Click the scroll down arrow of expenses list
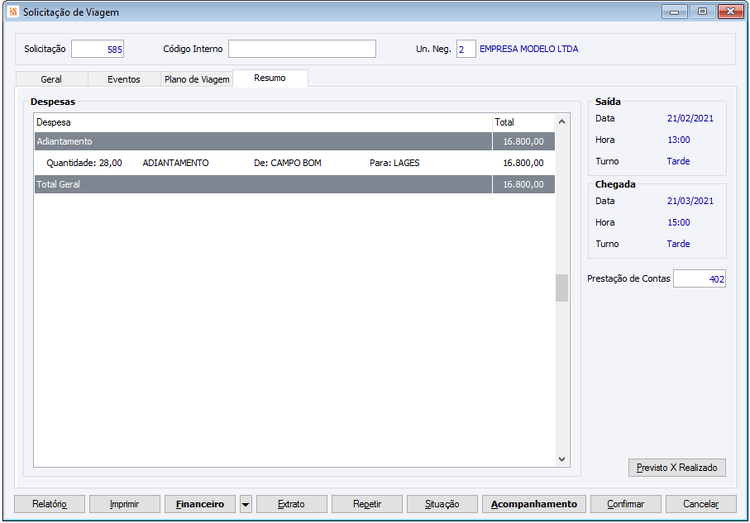This screenshot has width=750, height=523. (x=562, y=459)
